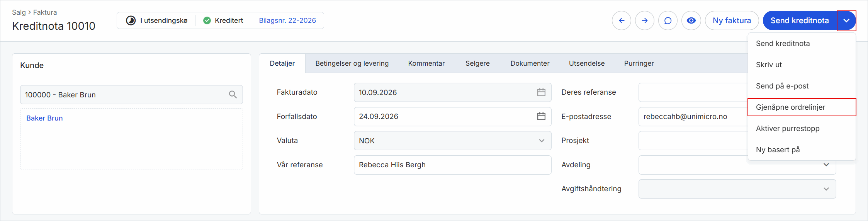The image size is (868, 221).
Task: Click the eye preview icon
Action: tap(691, 20)
